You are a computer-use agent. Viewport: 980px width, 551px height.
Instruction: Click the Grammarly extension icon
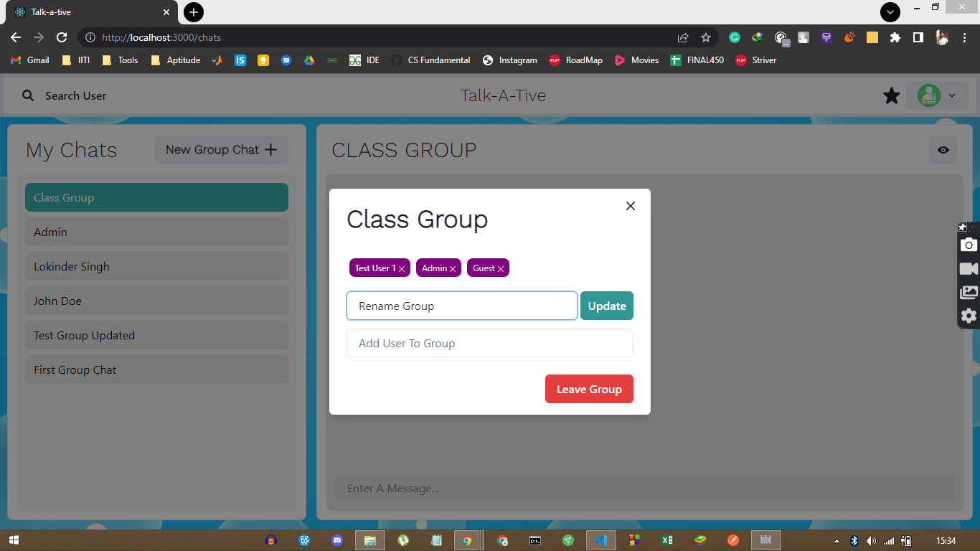734,37
